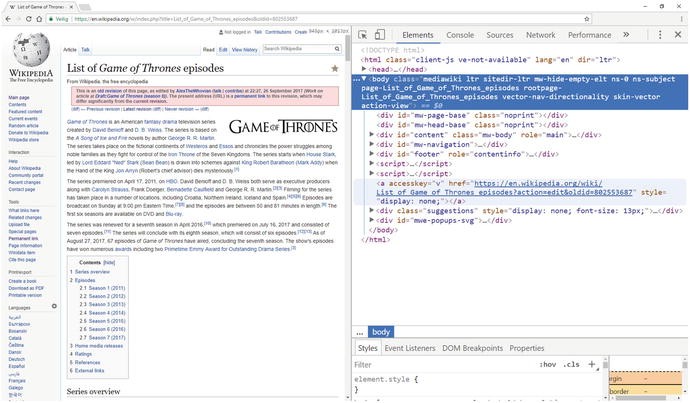Click the Random article sidebar link
690x403 pixels.
(x=23, y=126)
